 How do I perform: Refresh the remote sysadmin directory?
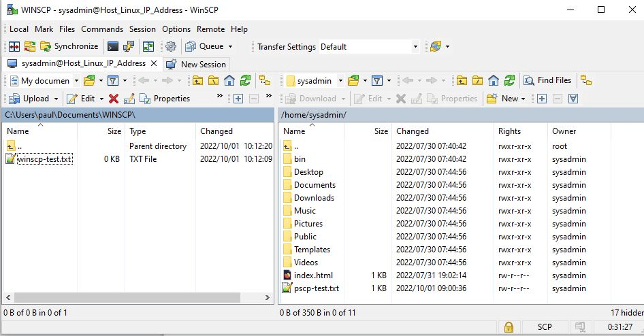(509, 81)
